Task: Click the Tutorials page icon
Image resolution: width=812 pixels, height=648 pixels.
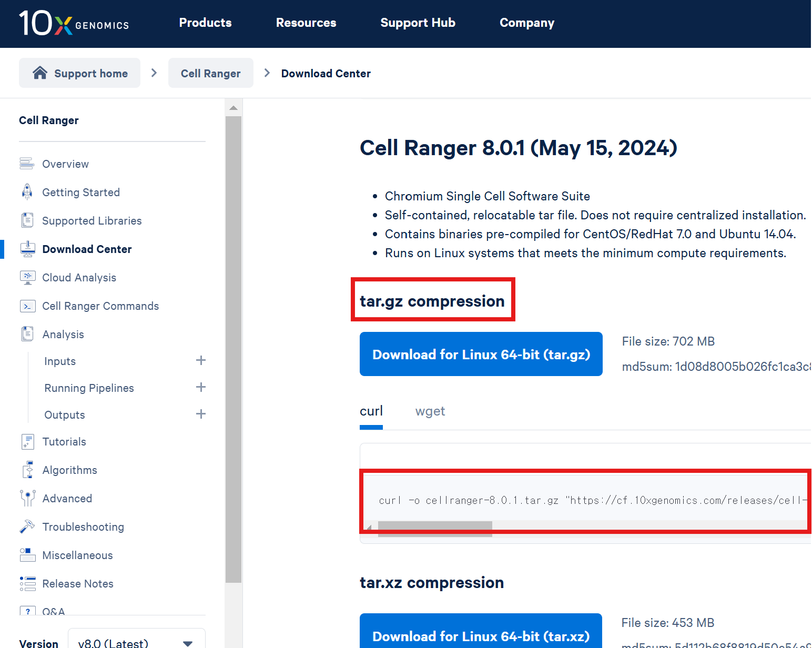Action: coord(27,441)
